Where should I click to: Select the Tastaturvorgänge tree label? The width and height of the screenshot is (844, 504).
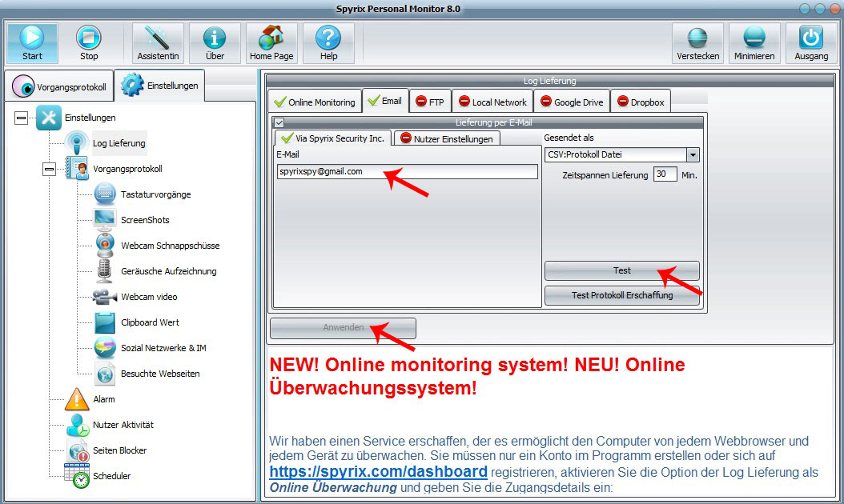pyautogui.click(x=155, y=194)
